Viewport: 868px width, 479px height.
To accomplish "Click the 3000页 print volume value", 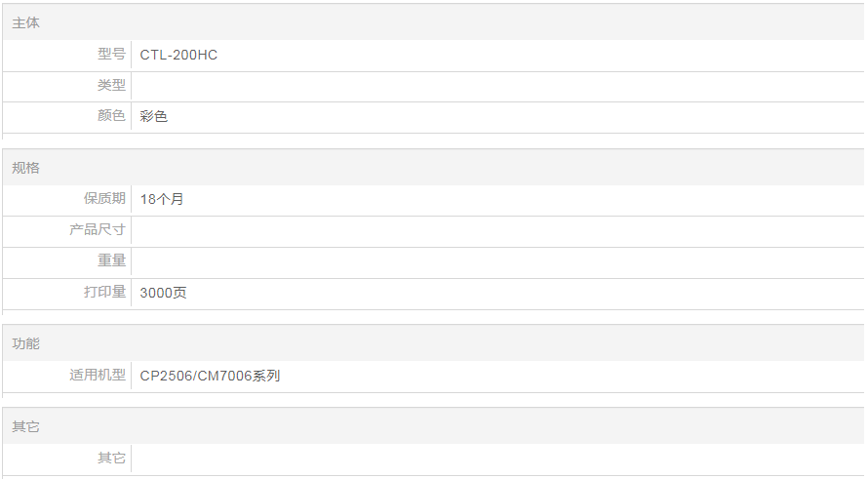I will pos(163,293).
